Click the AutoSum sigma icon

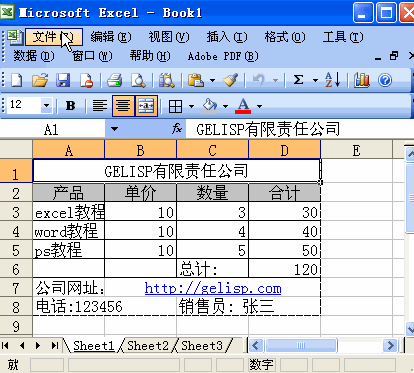(298, 80)
